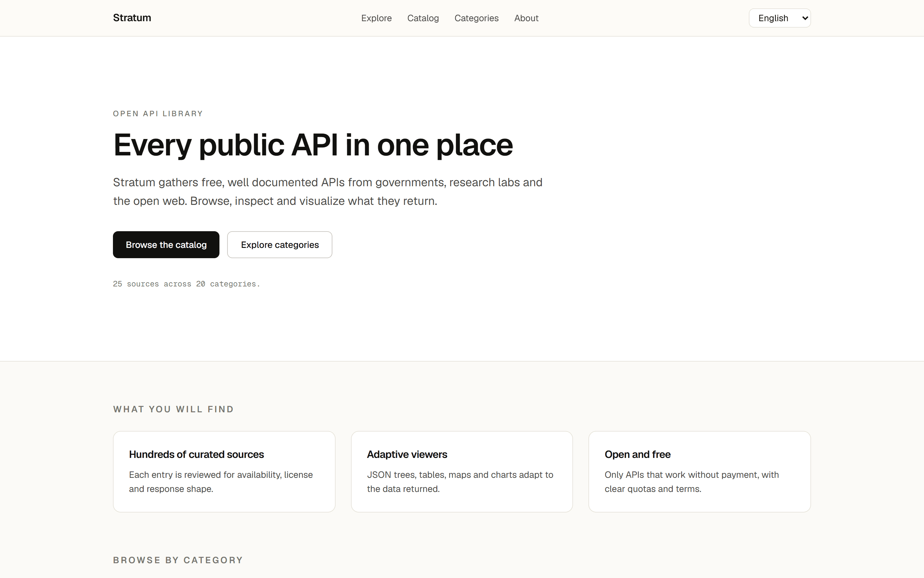This screenshot has width=924, height=578.
Task: Select the Open and free card
Action: pos(699,471)
